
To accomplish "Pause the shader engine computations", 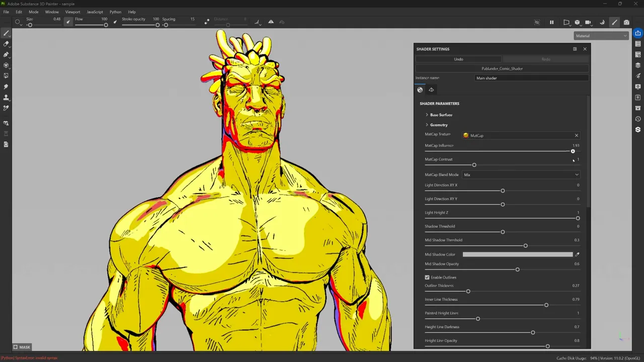I will 551,22.
